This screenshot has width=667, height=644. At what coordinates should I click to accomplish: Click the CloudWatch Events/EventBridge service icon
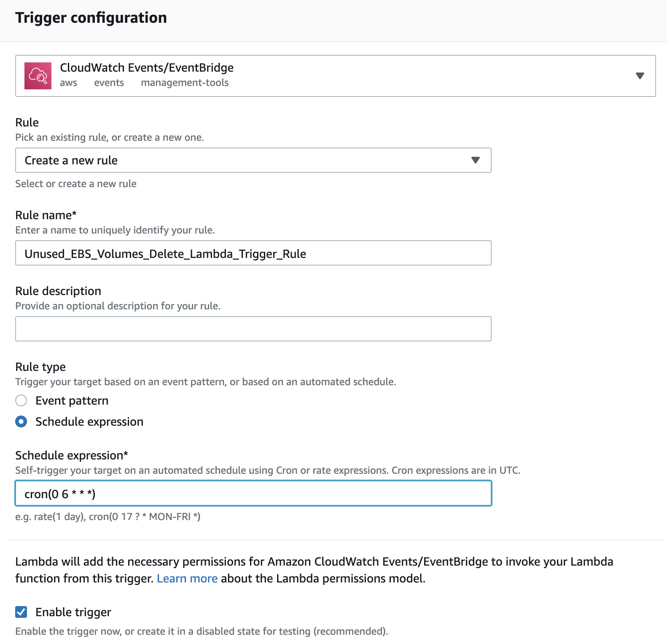pos(38,76)
